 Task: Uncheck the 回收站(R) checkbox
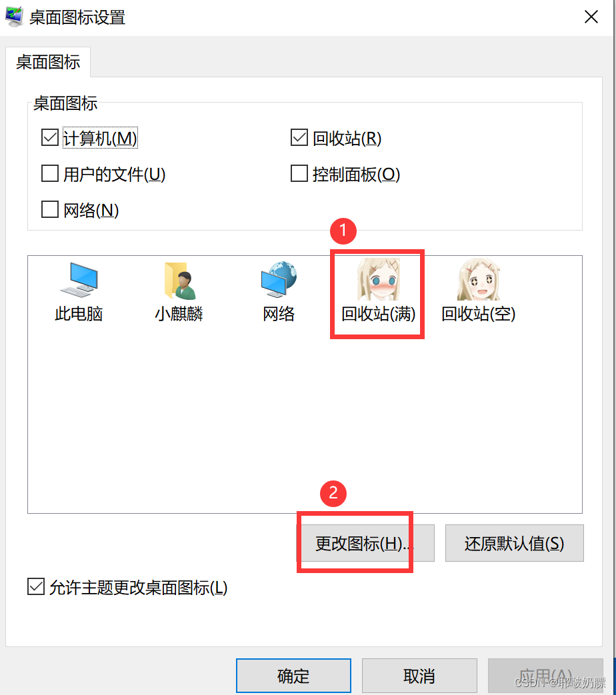299,137
